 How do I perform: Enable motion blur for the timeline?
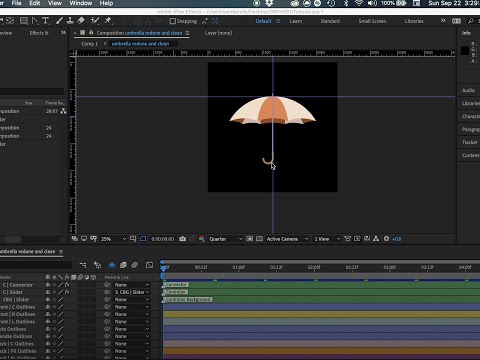tap(135, 265)
